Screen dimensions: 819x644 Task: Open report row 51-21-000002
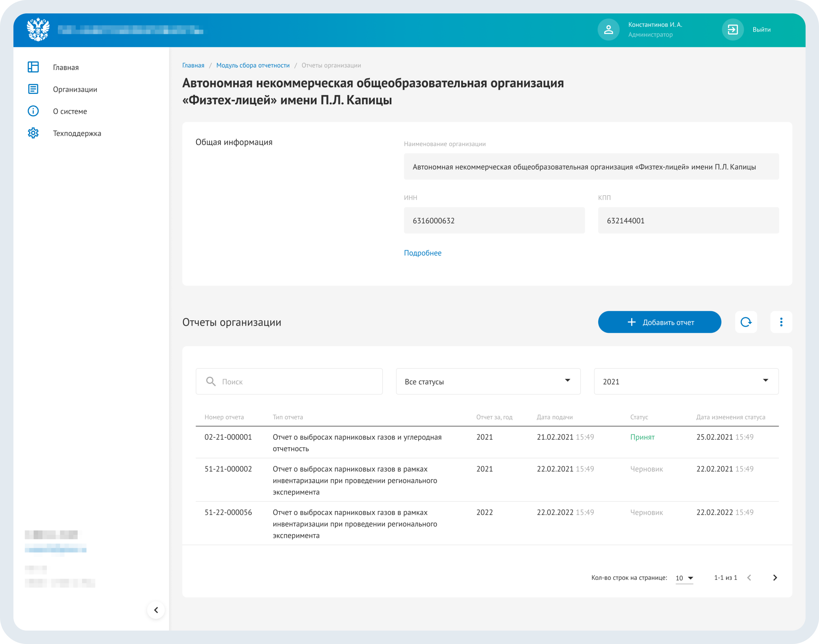tap(228, 469)
